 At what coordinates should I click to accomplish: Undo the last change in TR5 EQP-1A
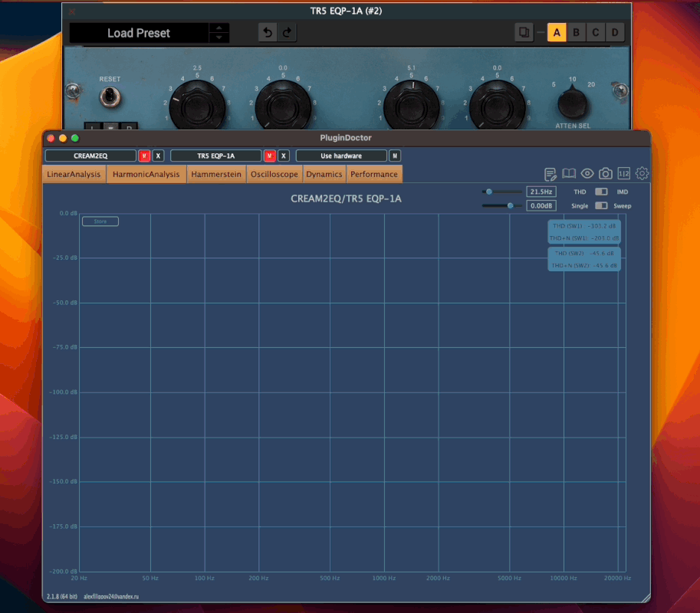pos(268,33)
